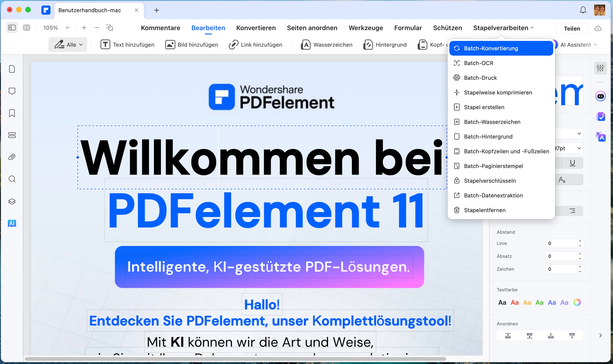Click the Teilen button
The width and height of the screenshot is (613, 364).
pos(572,28)
